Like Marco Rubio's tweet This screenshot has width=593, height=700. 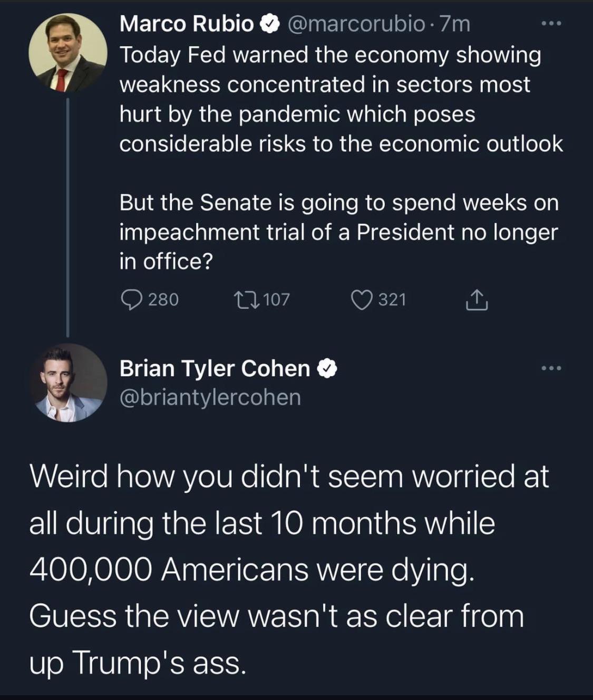pos(362,300)
